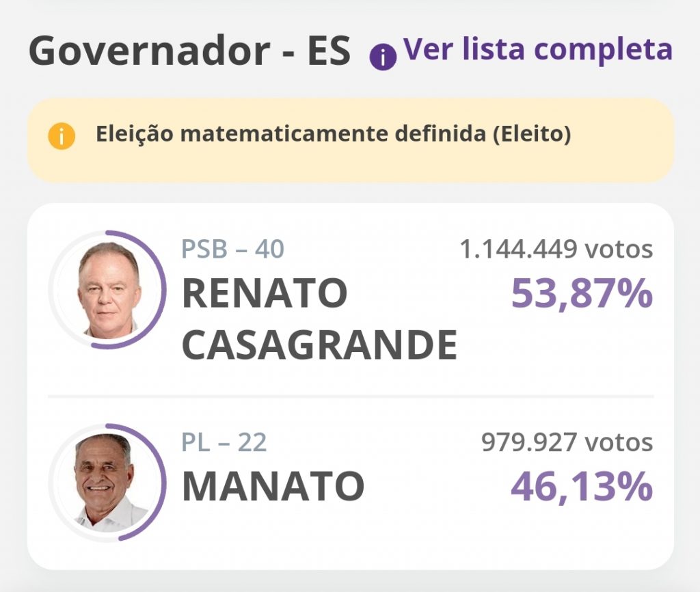700x592 pixels.
Task: Open the Ver lista completa link
Action: (x=538, y=49)
